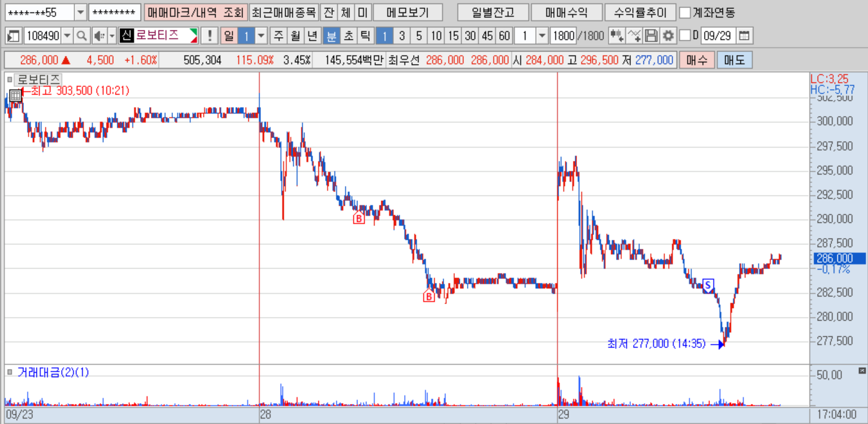Click the 체 button
This screenshot has height=424, width=868.
pyautogui.click(x=345, y=12)
